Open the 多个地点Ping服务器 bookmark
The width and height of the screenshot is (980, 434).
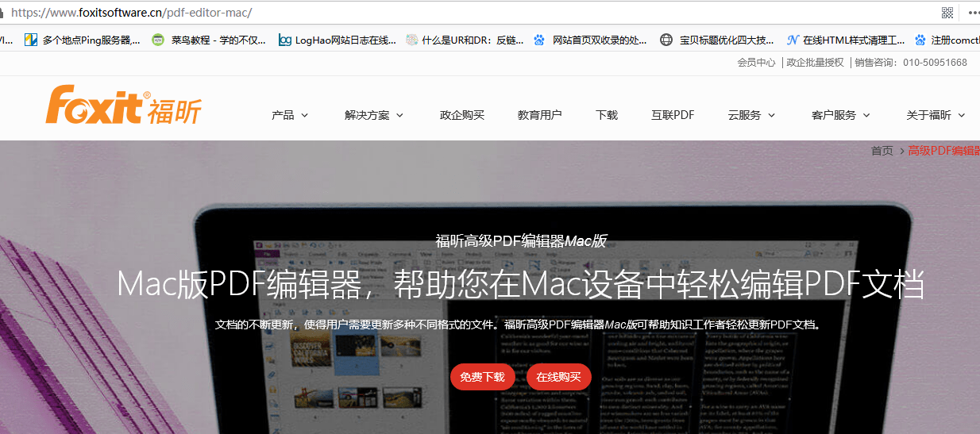click(83, 40)
